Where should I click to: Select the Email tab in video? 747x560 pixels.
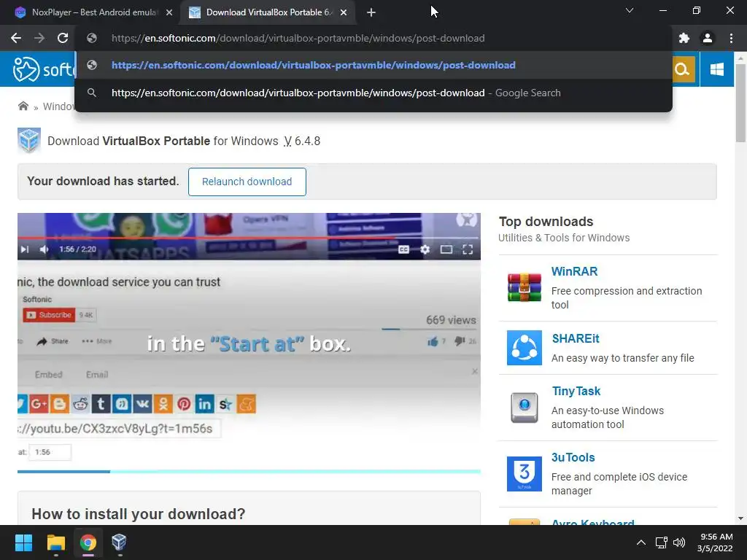(97, 374)
